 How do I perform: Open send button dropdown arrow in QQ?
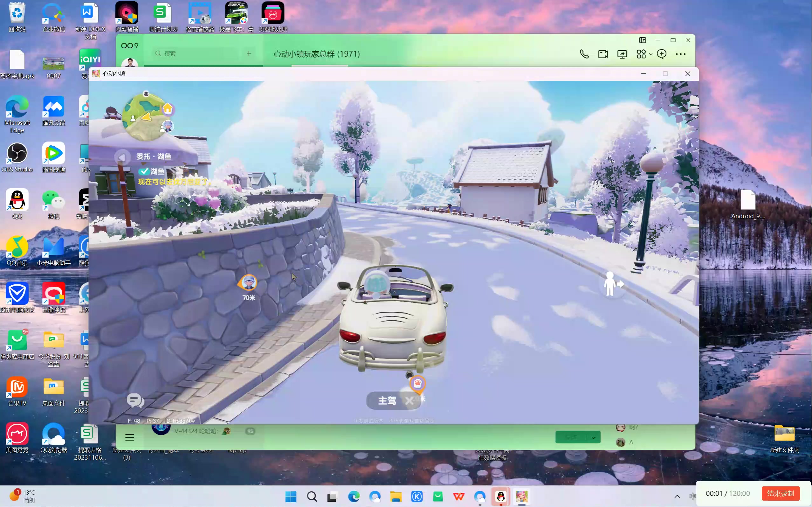pos(593,437)
